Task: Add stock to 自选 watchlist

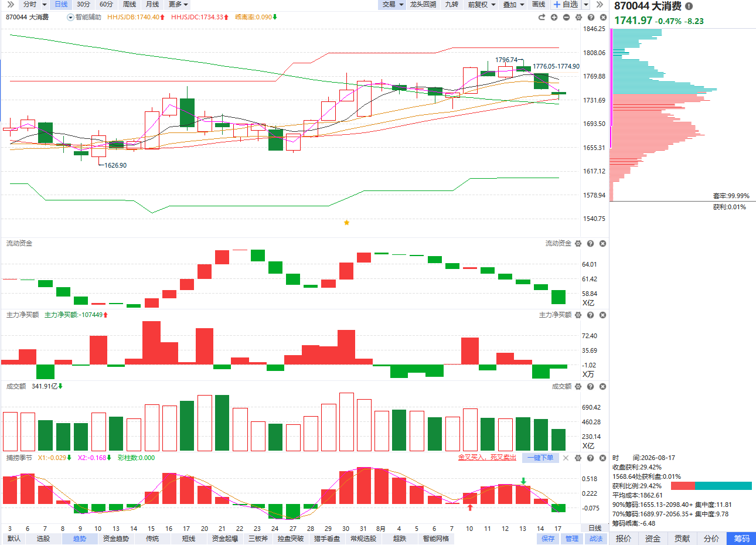Action: click(x=566, y=5)
